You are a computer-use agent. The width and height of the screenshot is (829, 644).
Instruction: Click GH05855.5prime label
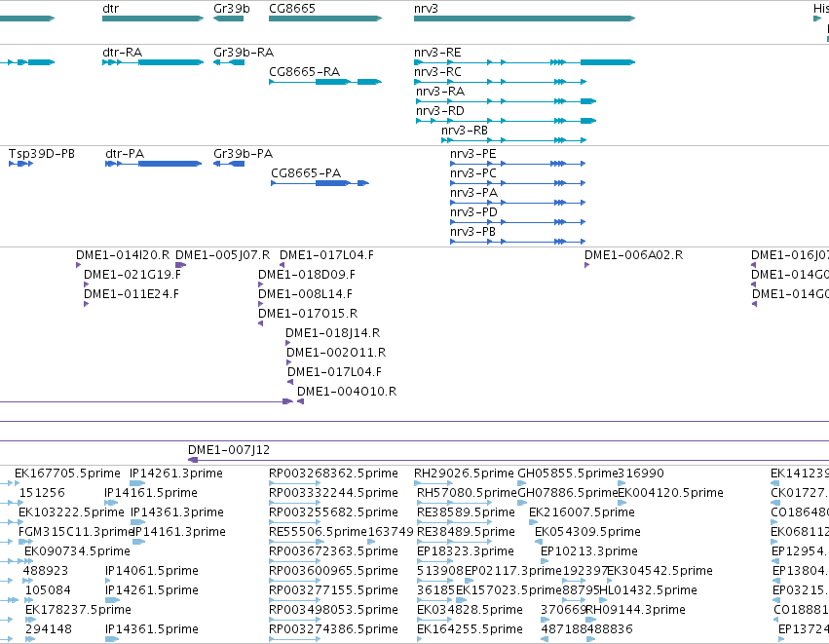point(568,474)
